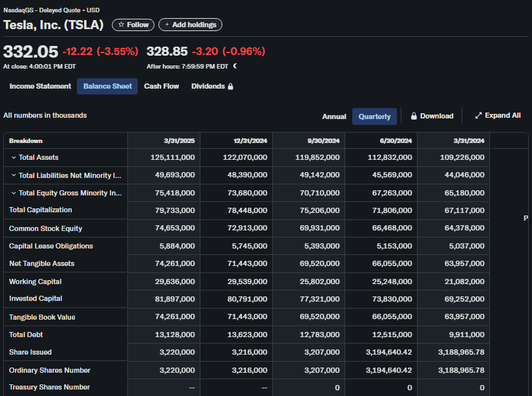Follow Tesla stock
This screenshot has height=396, width=532.
(133, 25)
